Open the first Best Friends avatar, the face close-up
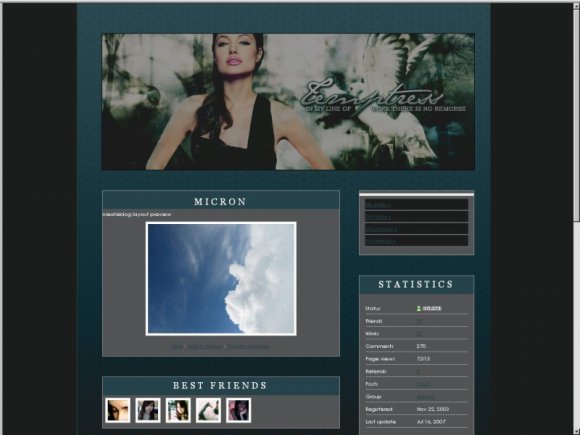This screenshot has height=435, width=580. coord(118,410)
